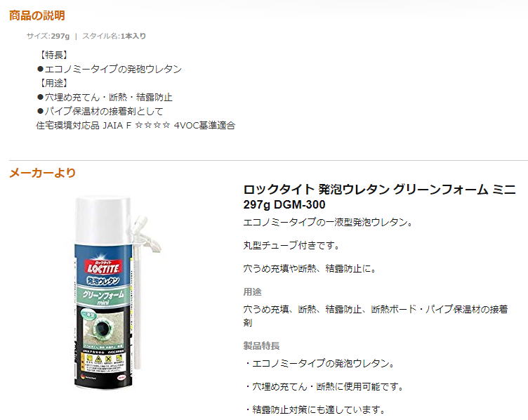The height and width of the screenshot is (420, 528).
Task: Click the Loctite foam can product image
Action: tap(117, 293)
